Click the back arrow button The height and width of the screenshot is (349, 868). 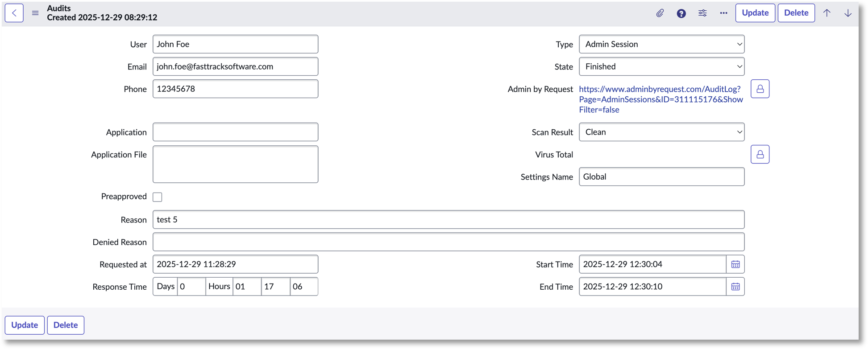coord(14,13)
